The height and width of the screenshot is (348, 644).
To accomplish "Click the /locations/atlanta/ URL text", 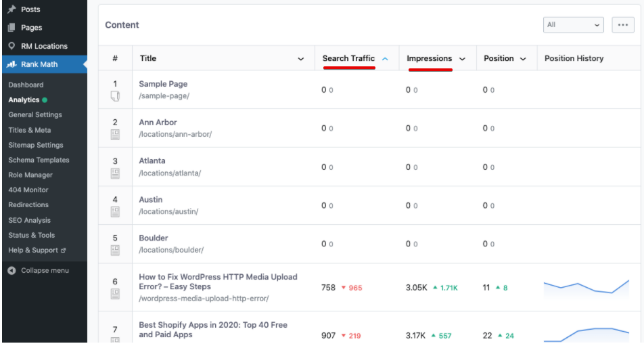I will (x=170, y=173).
